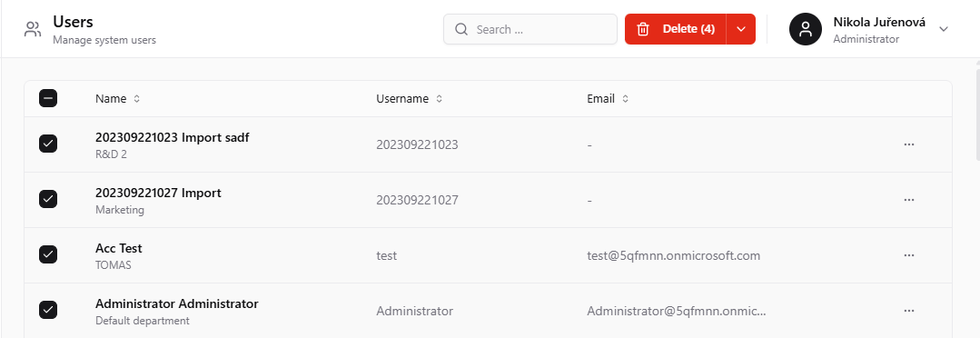
Task: Click the username 202309221027
Action: point(417,200)
